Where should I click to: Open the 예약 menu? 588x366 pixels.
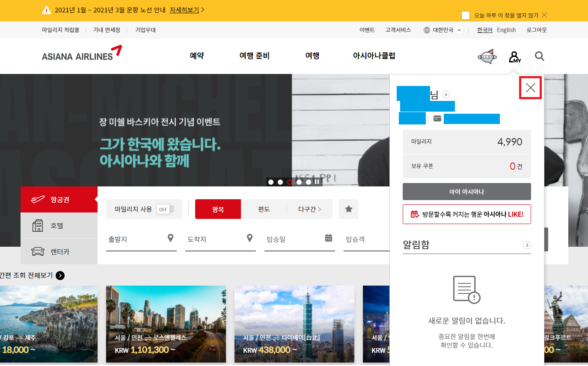click(x=197, y=56)
